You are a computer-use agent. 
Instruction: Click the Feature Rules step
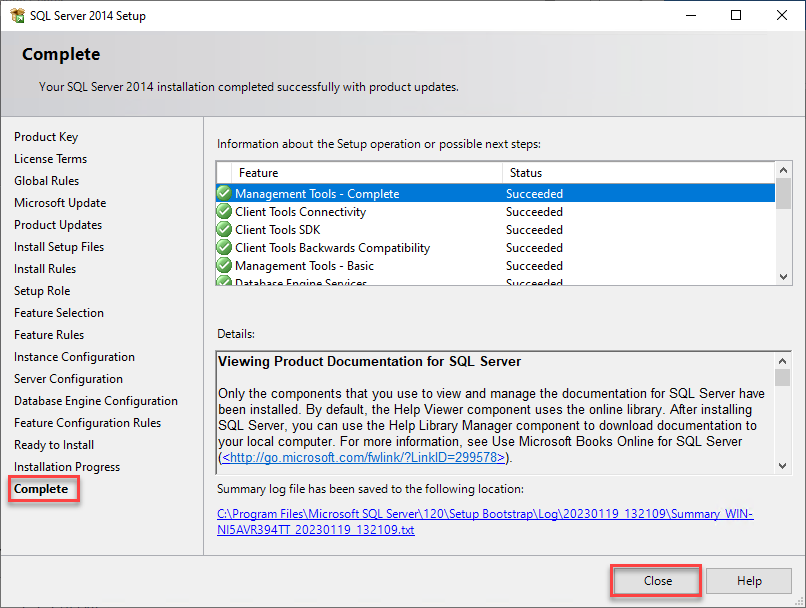pos(49,335)
